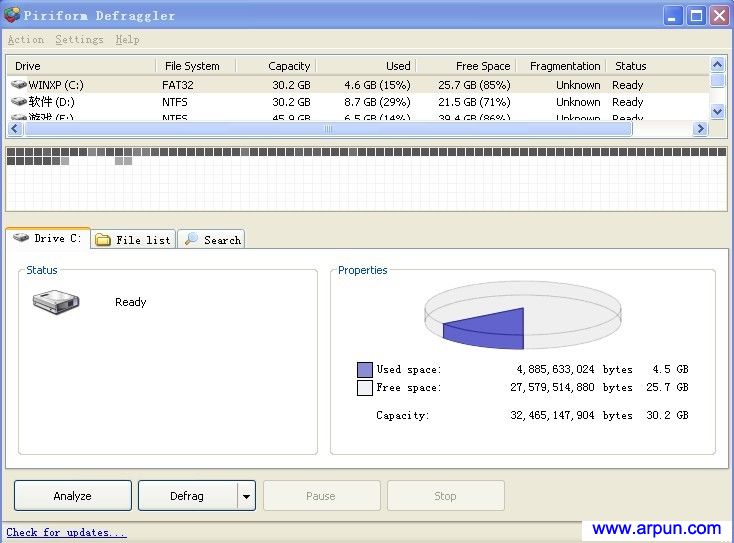Open the Defrag dropdown arrow
The width and height of the screenshot is (734, 543).
[246, 496]
